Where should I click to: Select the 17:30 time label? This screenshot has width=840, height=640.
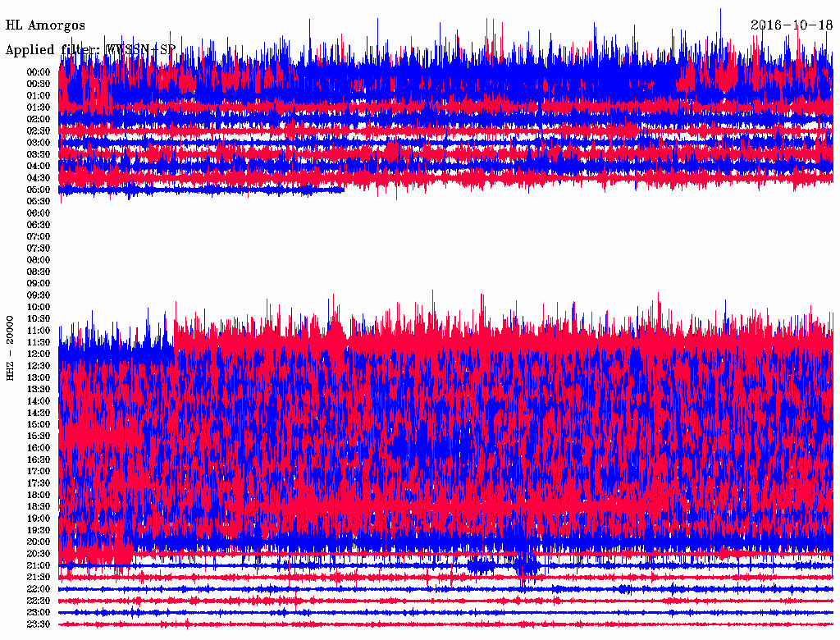coord(39,483)
